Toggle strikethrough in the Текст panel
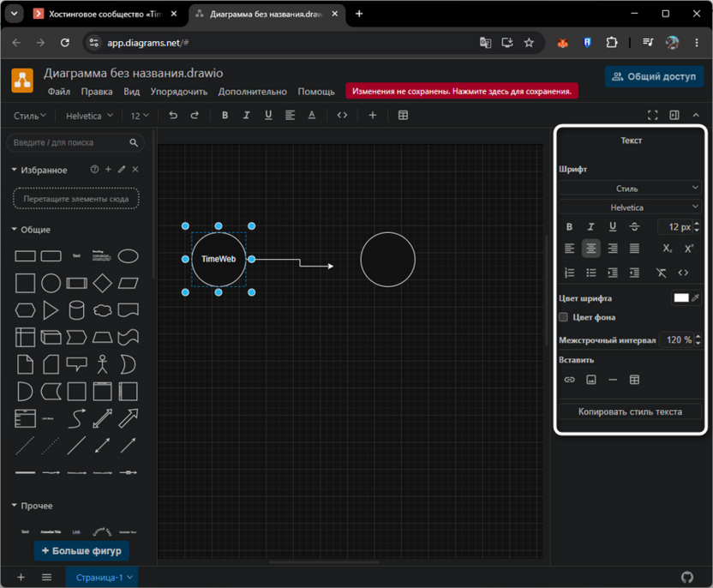The image size is (713, 588). [x=634, y=226]
